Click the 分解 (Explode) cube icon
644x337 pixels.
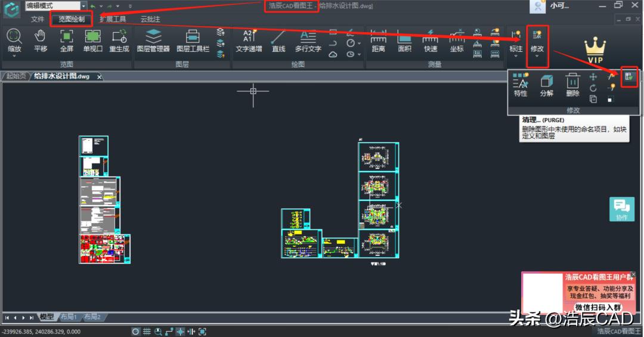(x=546, y=85)
